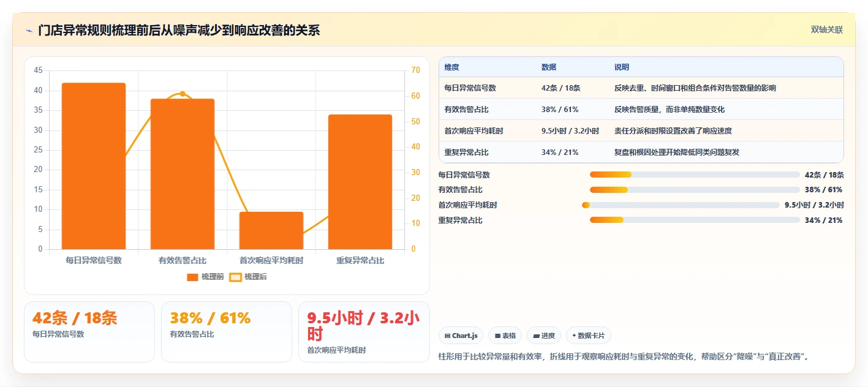This screenshot has width=868, height=387.
Task: Click the 每日异常信号数 progress bar
Action: (695, 175)
